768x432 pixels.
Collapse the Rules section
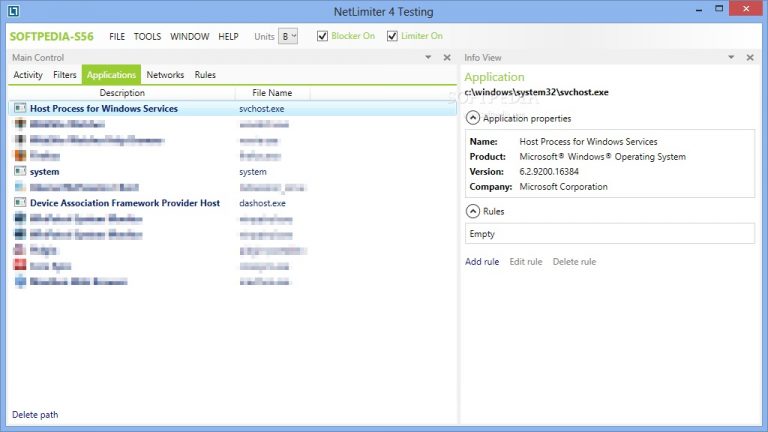(473, 211)
